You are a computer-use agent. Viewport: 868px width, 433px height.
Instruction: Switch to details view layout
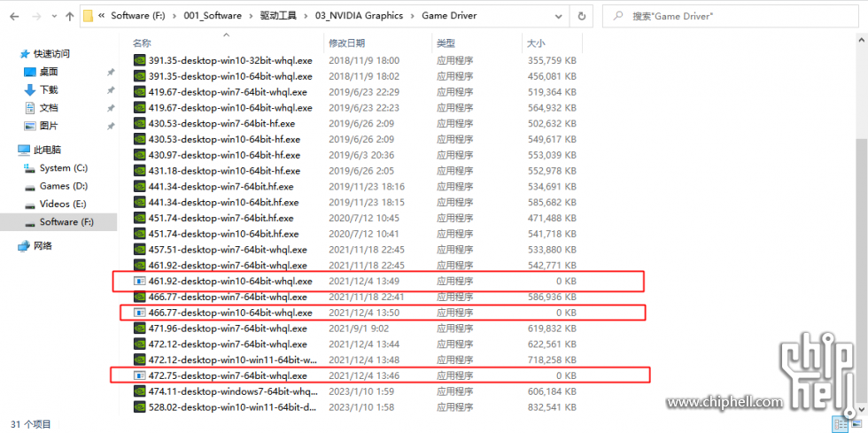tap(841, 425)
